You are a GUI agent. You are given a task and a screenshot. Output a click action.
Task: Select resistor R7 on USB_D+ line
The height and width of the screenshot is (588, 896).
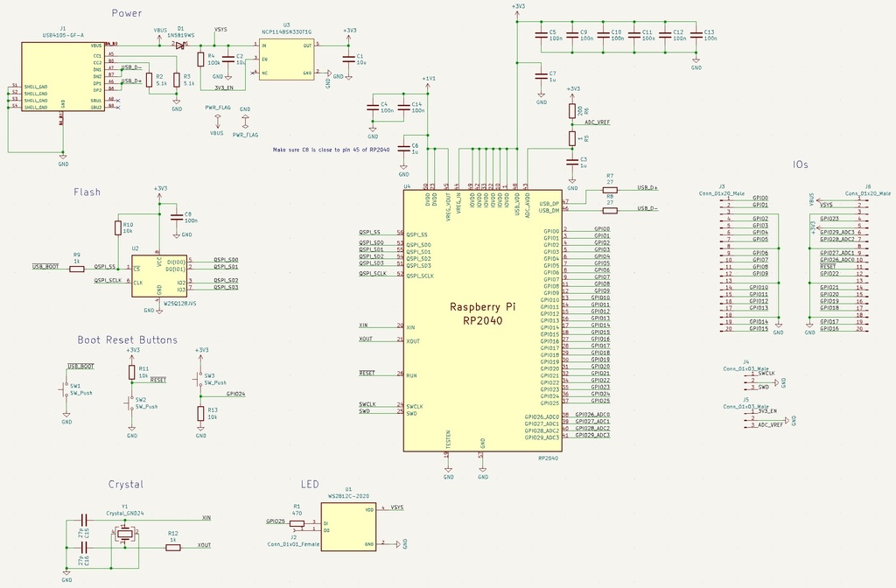click(610, 190)
